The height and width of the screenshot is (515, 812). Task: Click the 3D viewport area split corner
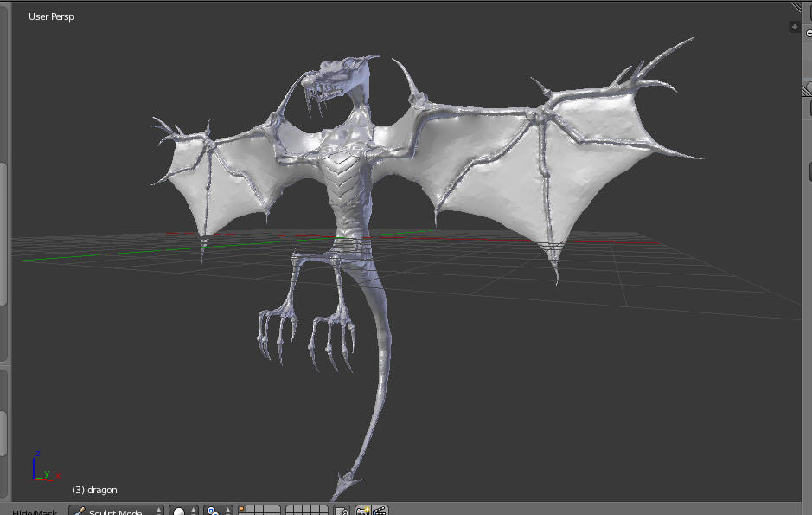pos(796,7)
